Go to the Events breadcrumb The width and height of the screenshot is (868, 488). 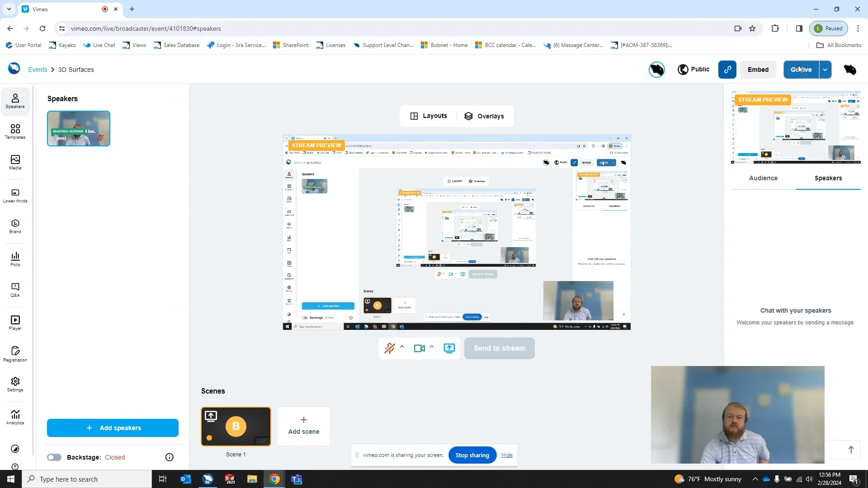(x=38, y=70)
